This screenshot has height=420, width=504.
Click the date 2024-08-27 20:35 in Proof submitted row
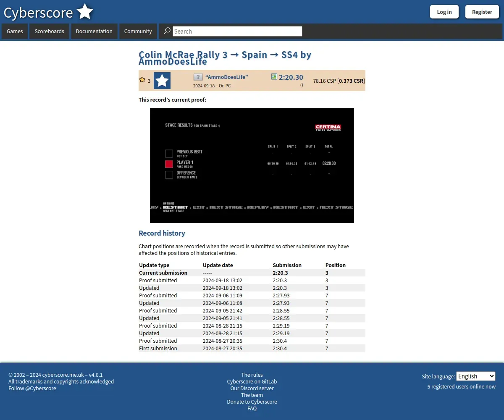coord(222,341)
